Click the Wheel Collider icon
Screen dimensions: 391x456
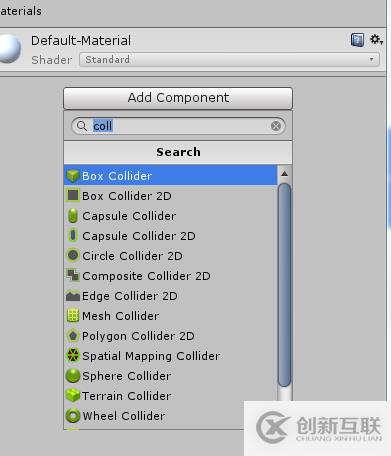(73, 416)
